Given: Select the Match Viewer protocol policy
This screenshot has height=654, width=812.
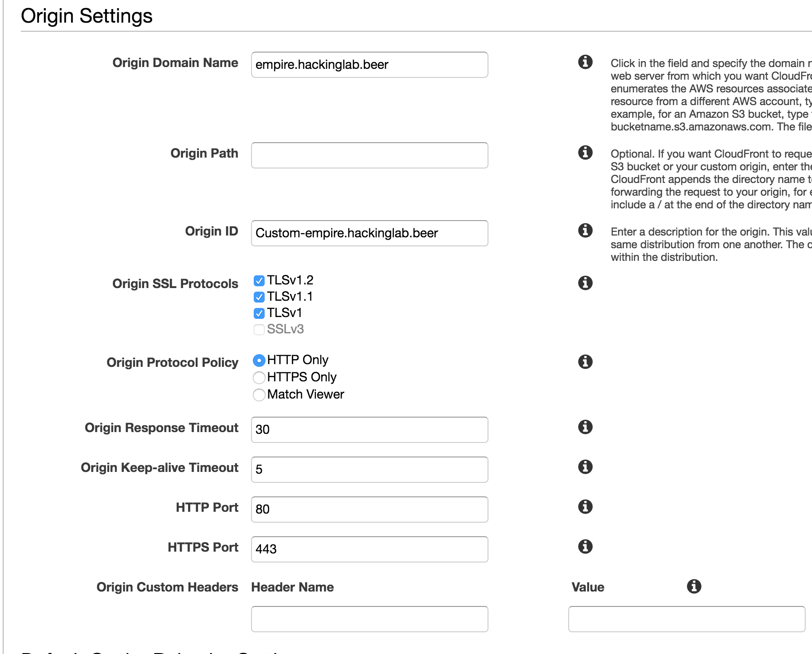Looking at the screenshot, I should coord(259,394).
